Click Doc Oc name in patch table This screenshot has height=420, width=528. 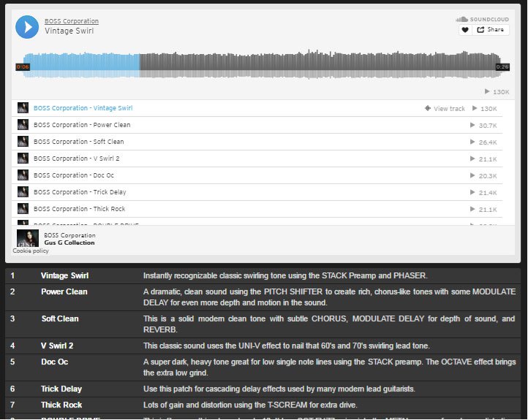click(55, 362)
